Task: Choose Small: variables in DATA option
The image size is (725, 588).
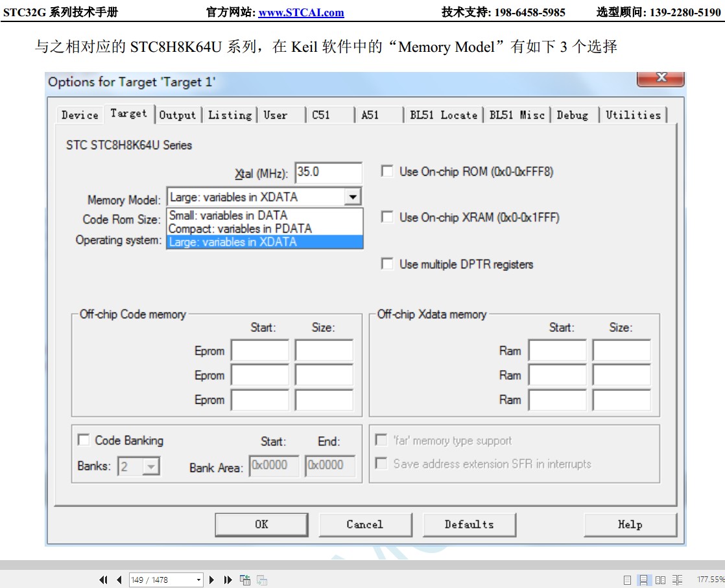Action: (265, 215)
